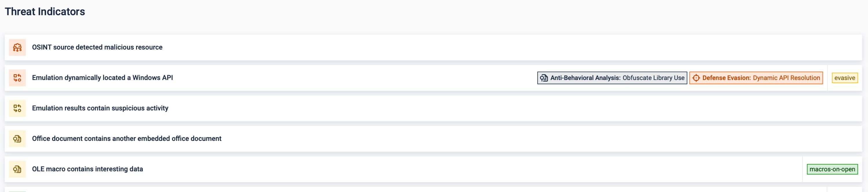Screen dimensions: 868x192
Task: Select the Defense Evasion label
Action: tap(727, 78)
